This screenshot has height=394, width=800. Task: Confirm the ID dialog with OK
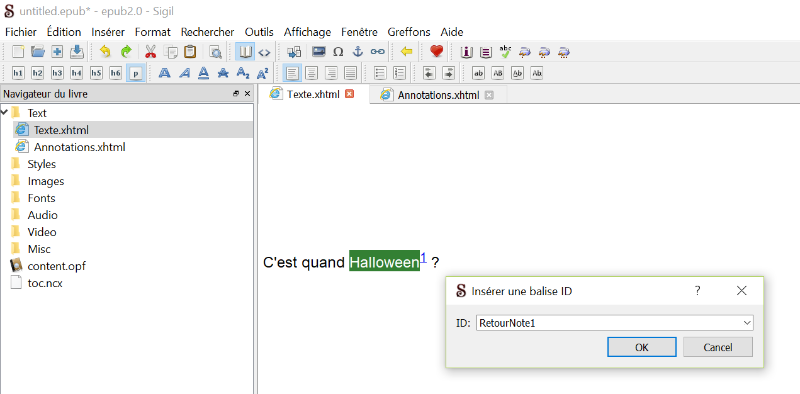641,347
